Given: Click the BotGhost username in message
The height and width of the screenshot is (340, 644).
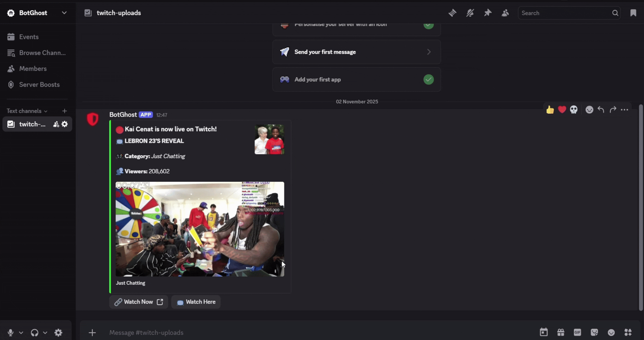Looking at the screenshot, I should tap(123, 115).
